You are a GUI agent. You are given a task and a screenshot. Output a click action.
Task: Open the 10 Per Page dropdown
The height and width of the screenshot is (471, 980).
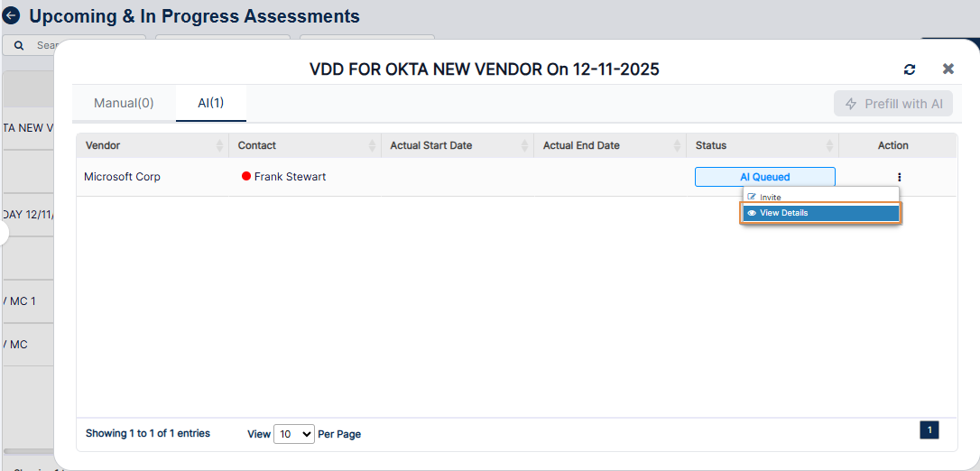tap(294, 433)
